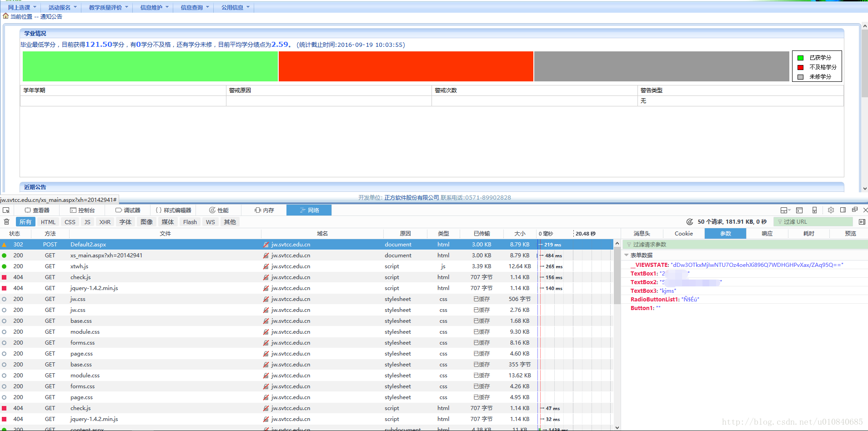Dock devtools to side icon
Screen dimensions: 868x431
click(x=843, y=210)
